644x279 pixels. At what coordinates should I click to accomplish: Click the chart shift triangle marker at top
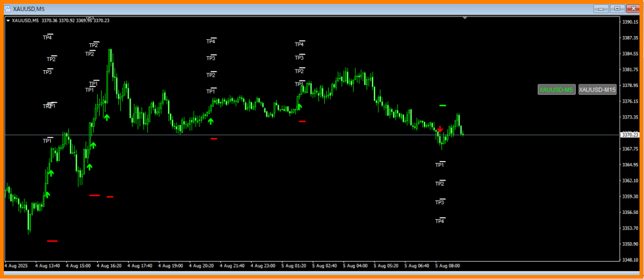click(465, 18)
